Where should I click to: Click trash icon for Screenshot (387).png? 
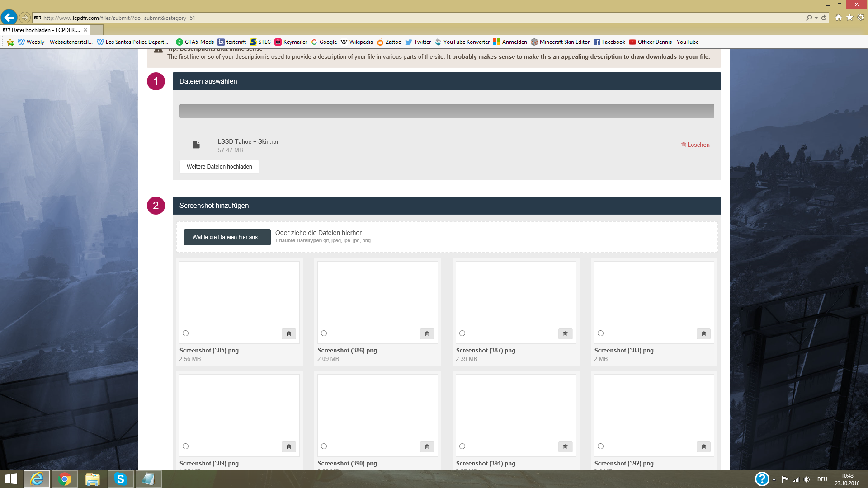pos(565,334)
